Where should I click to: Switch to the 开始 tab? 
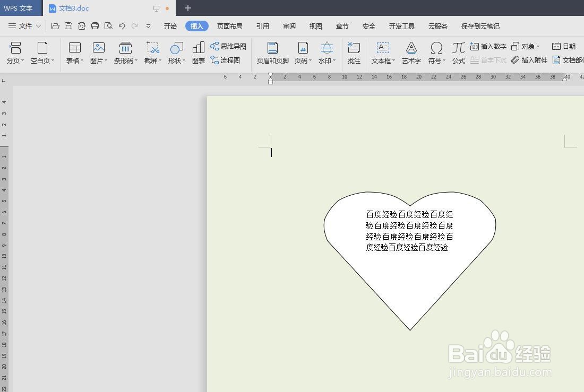[x=170, y=26]
